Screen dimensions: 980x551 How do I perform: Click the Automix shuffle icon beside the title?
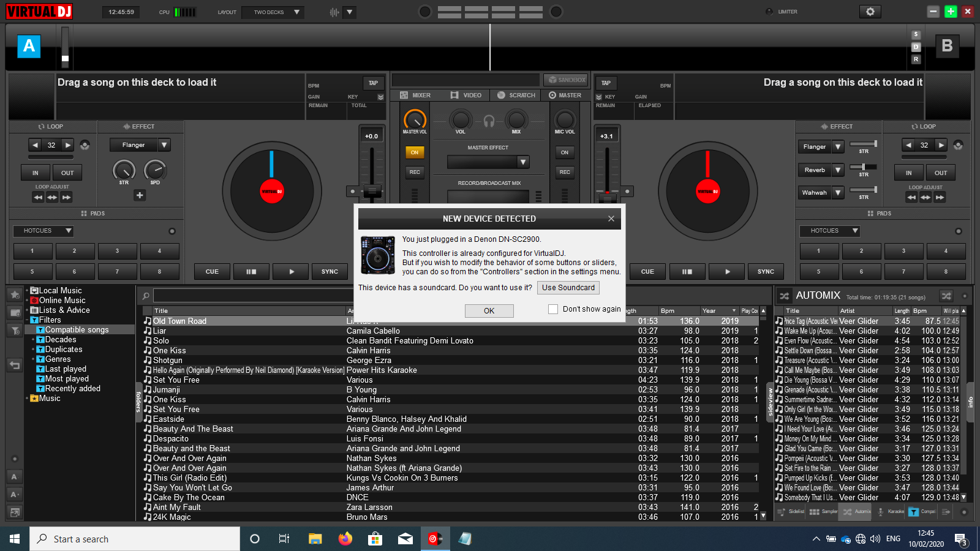point(784,296)
